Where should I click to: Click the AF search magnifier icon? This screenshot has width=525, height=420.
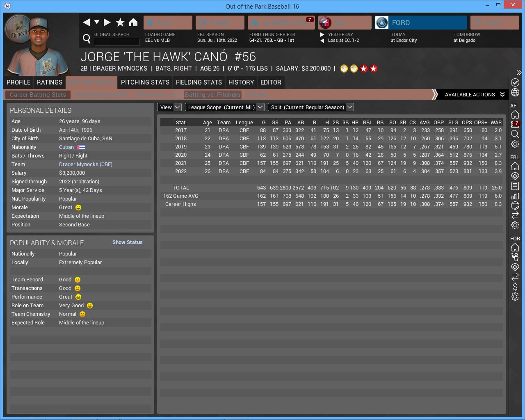pyautogui.click(x=515, y=134)
